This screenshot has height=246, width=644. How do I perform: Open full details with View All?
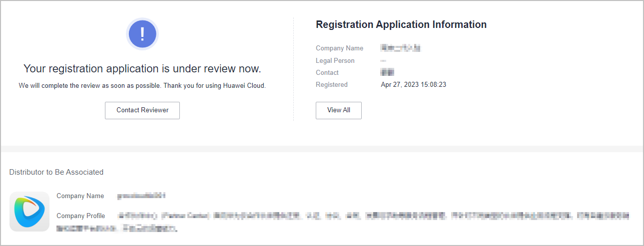(x=339, y=110)
